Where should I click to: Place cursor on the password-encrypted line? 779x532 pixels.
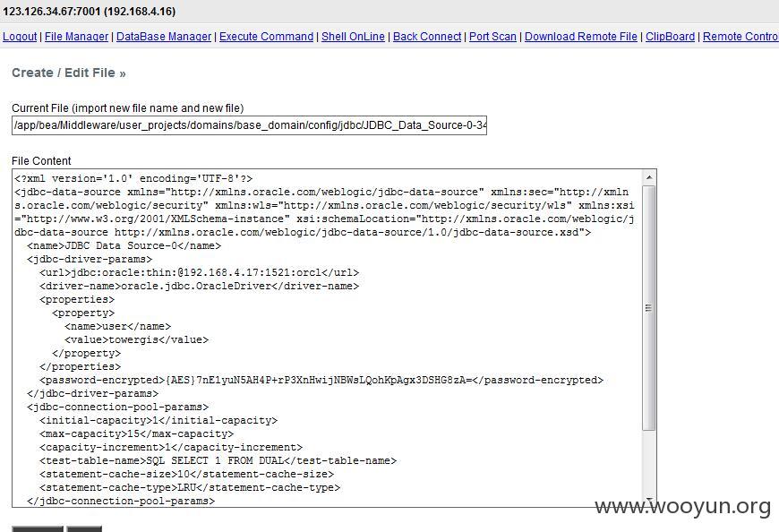click(x=321, y=380)
